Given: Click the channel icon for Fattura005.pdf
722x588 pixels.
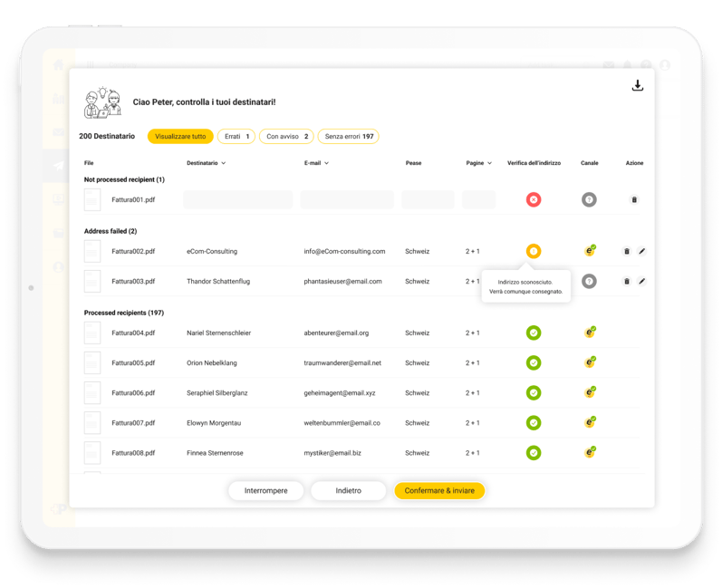Looking at the screenshot, I should [x=590, y=362].
